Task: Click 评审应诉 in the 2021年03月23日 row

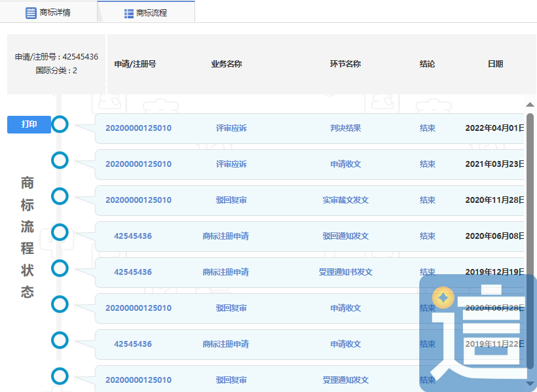Action: pyautogui.click(x=231, y=164)
